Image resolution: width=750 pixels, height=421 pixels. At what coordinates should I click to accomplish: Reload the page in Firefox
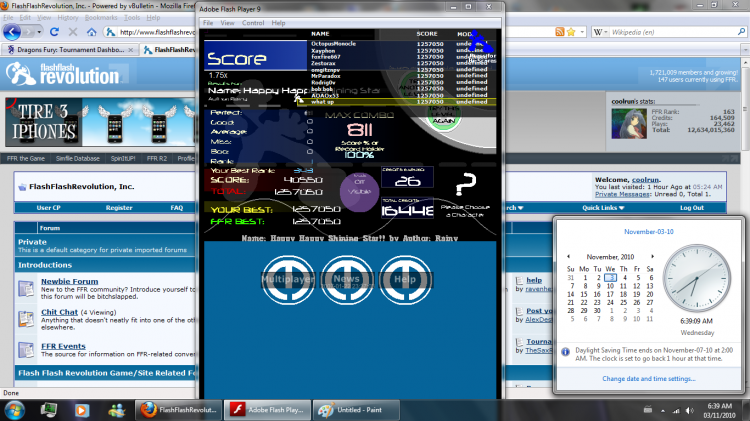pos(54,32)
